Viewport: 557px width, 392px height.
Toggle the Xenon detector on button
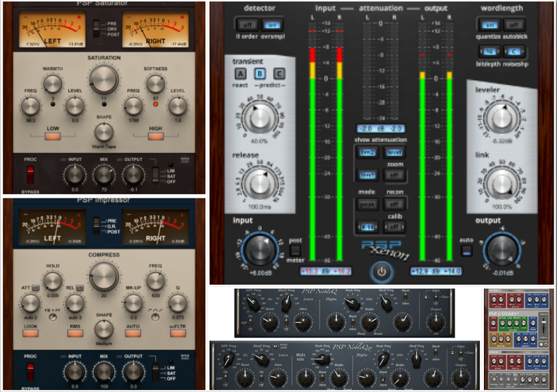[272, 25]
